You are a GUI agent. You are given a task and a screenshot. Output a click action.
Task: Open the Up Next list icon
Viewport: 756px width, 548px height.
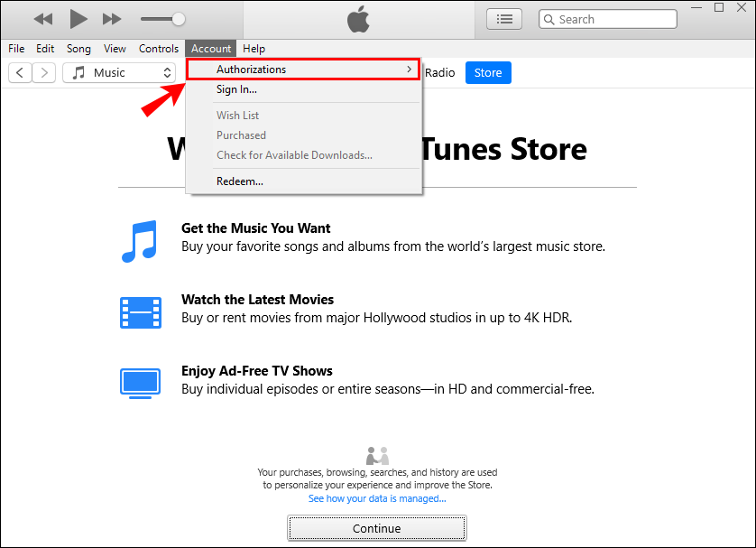tap(503, 19)
